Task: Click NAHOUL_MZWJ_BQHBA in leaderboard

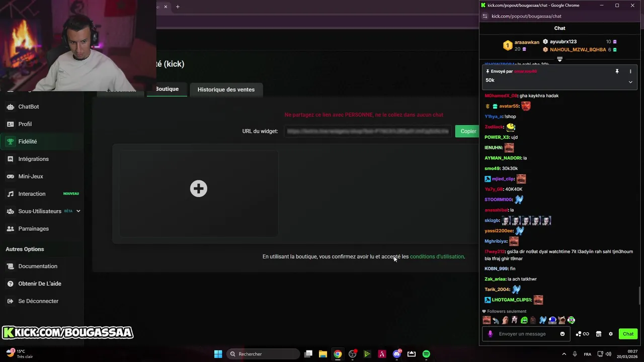Action: 578,50
